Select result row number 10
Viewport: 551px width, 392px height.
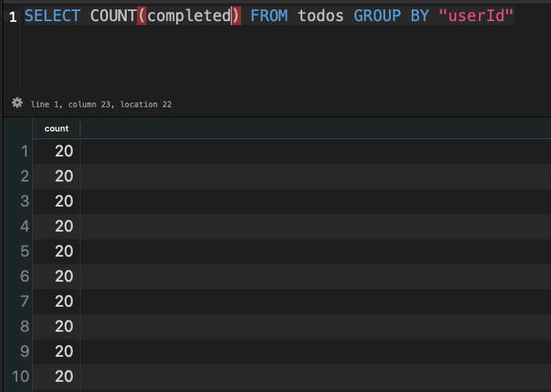pos(20,376)
